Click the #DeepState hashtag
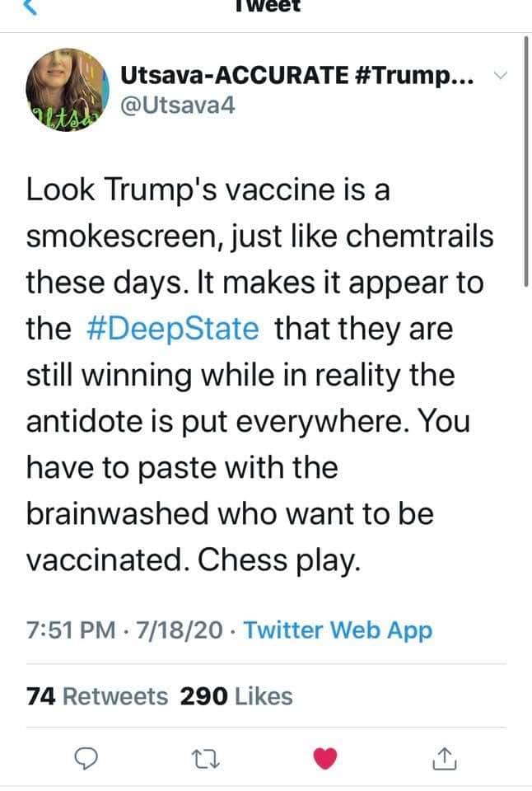532x791 pixels. click(x=172, y=329)
